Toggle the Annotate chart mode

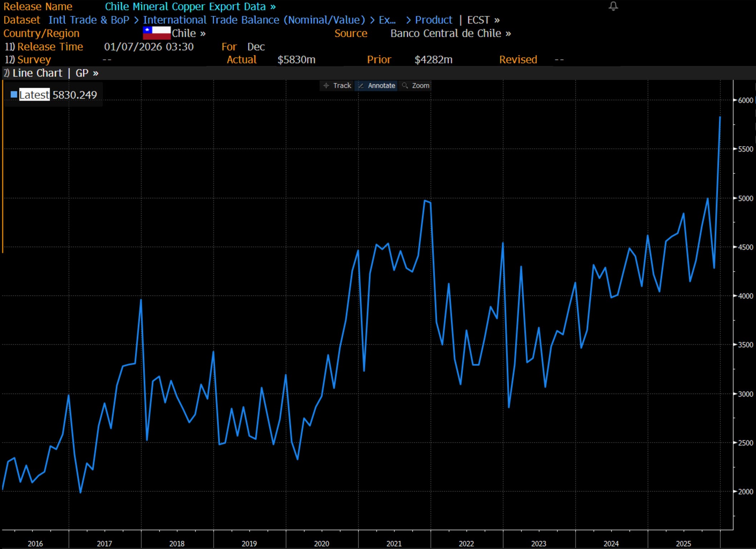(381, 86)
